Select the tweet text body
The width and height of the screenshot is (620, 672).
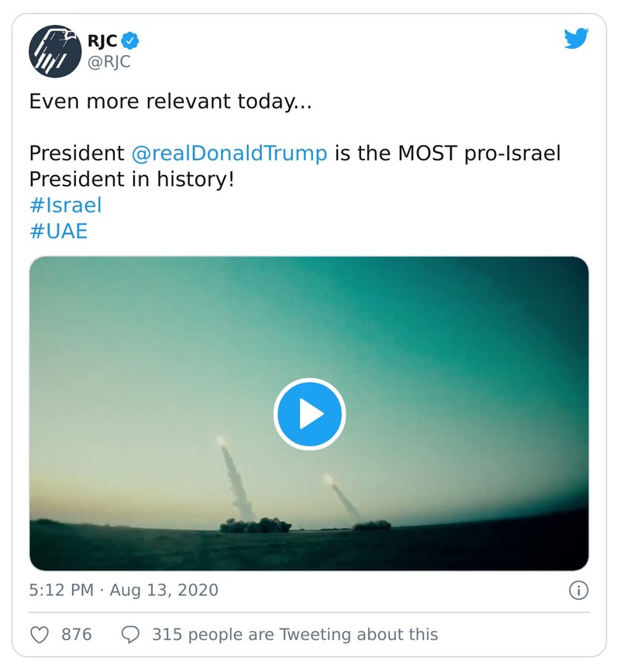[x=232, y=153]
